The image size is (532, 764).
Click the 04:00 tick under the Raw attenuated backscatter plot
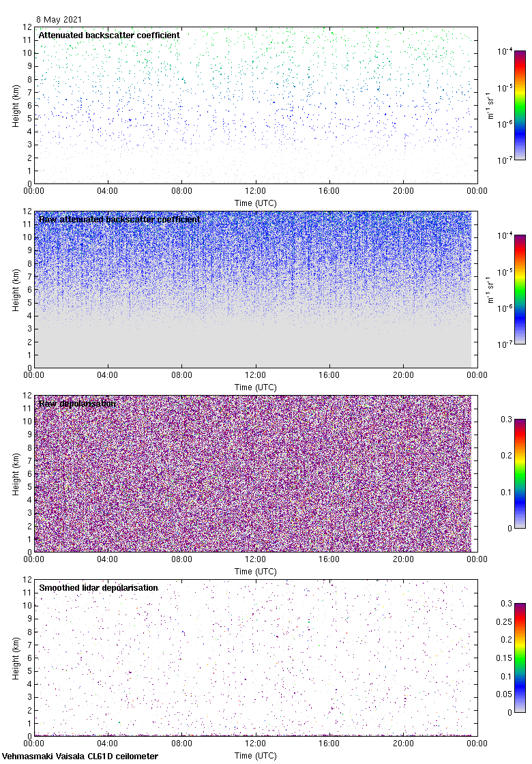(x=108, y=375)
